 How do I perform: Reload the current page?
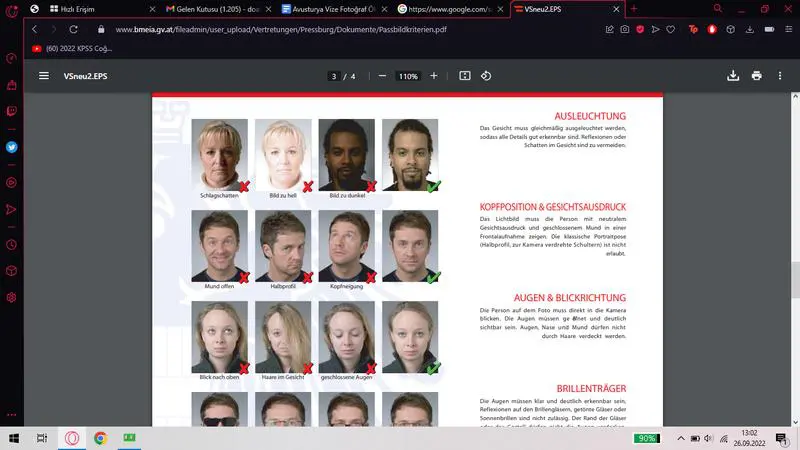[73, 30]
